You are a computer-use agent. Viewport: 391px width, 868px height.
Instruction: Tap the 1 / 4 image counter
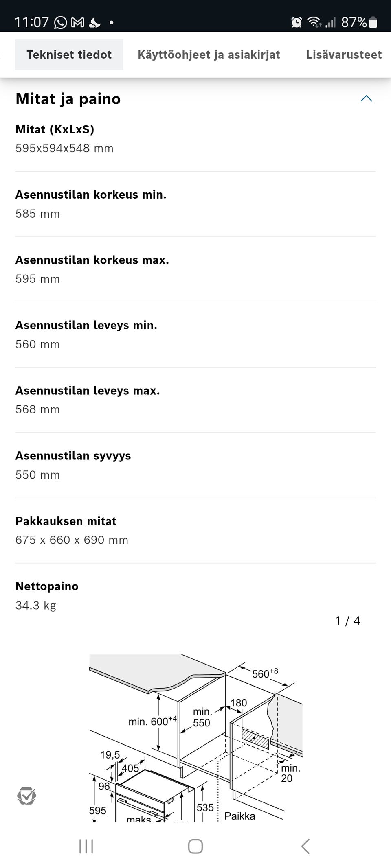tap(347, 621)
